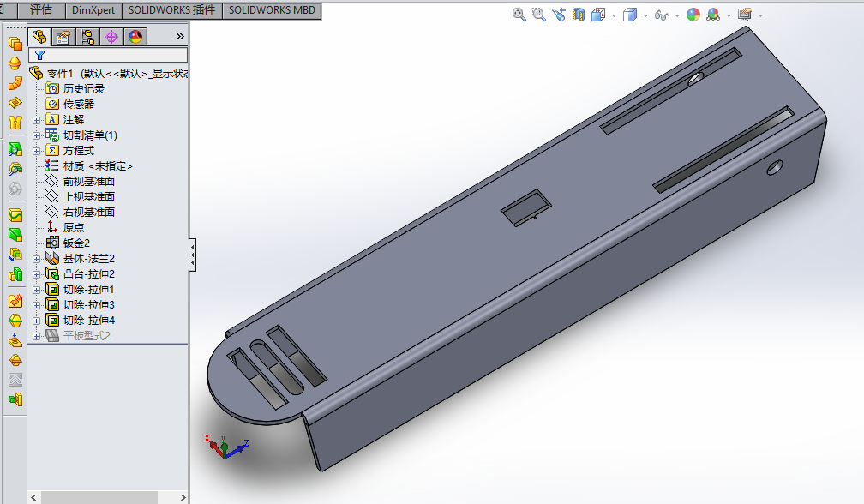Viewport: 864px width, 504px height.
Task: Select the 切除-拉伸4 feature label
Action: click(x=89, y=320)
